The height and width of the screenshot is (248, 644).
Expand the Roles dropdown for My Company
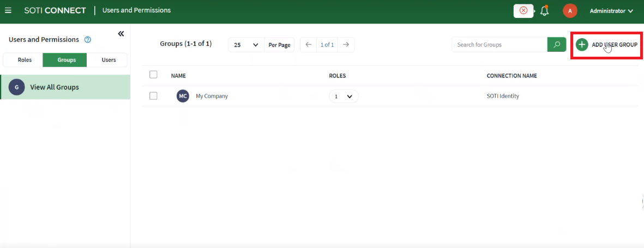pos(344,96)
